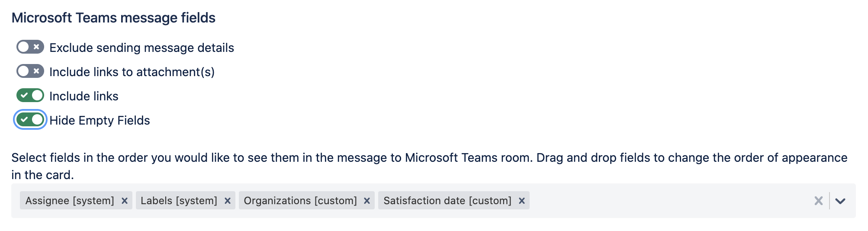Remove the Labels [system] field chip
Screen dimensions: 868x231
click(x=228, y=201)
